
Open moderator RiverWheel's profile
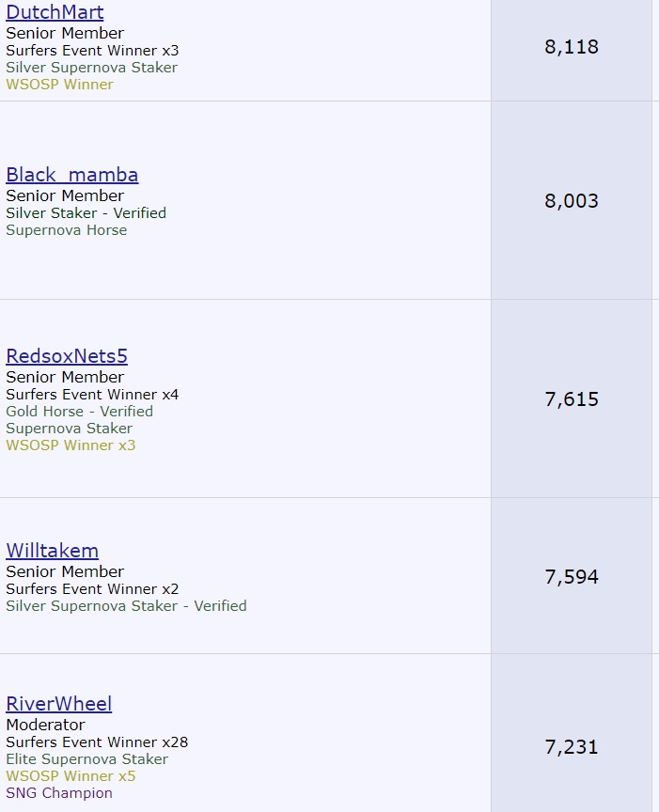pyautogui.click(x=58, y=704)
